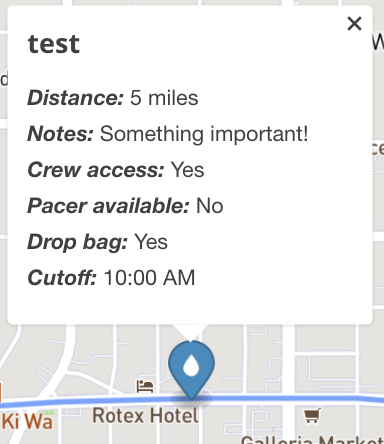Click the shopping cart icon on map
Viewport: 384px width, 444px height.
pyautogui.click(x=312, y=415)
